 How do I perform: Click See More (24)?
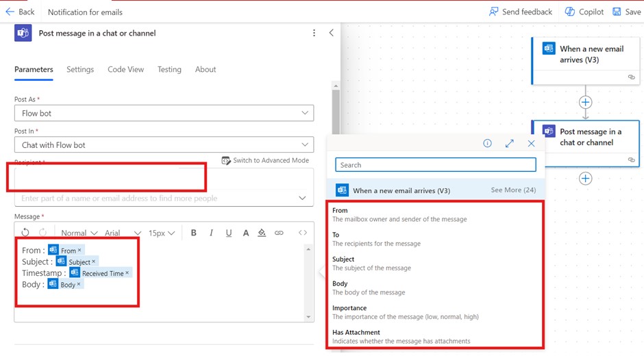coord(513,190)
